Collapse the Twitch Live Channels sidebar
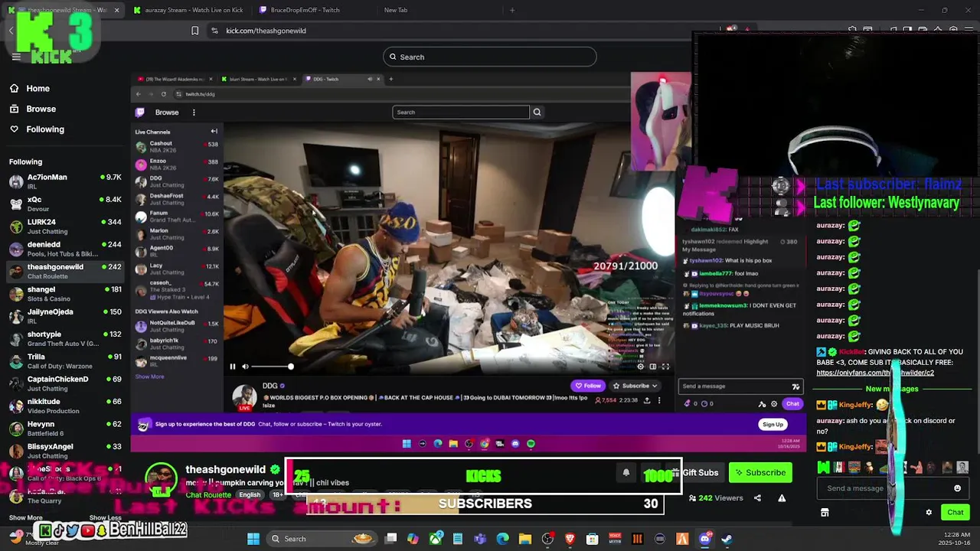The image size is (980, 551). 214,132
